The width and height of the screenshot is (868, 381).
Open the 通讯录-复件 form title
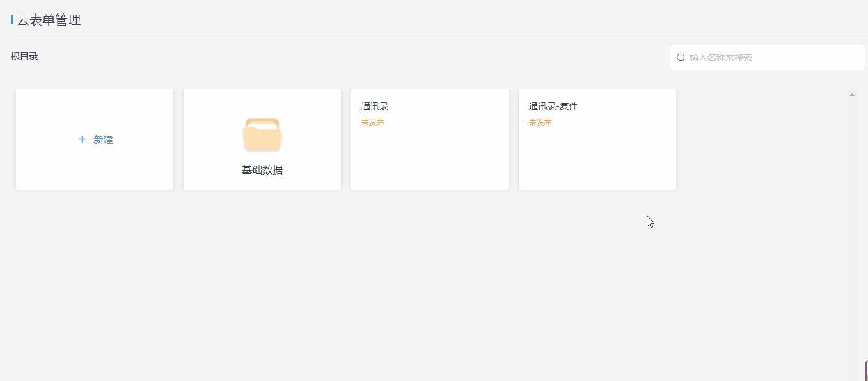click(553, 106)
